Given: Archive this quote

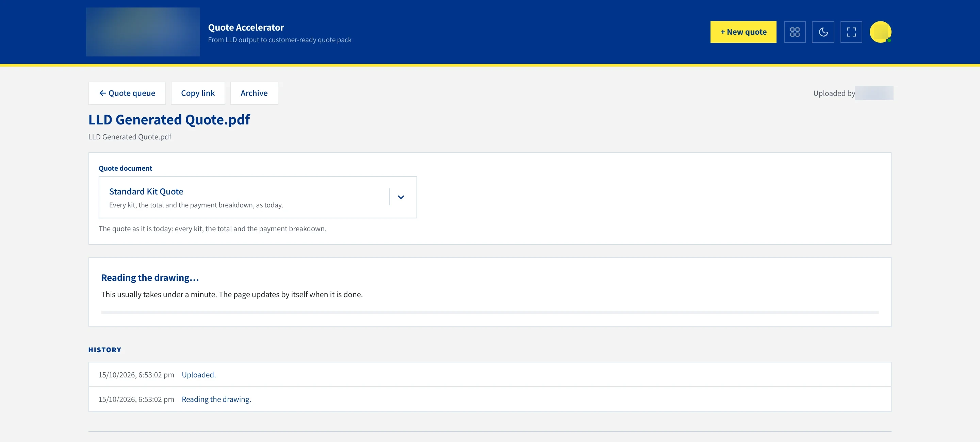Looking at the screenshot, I should (x=254, y=93).
